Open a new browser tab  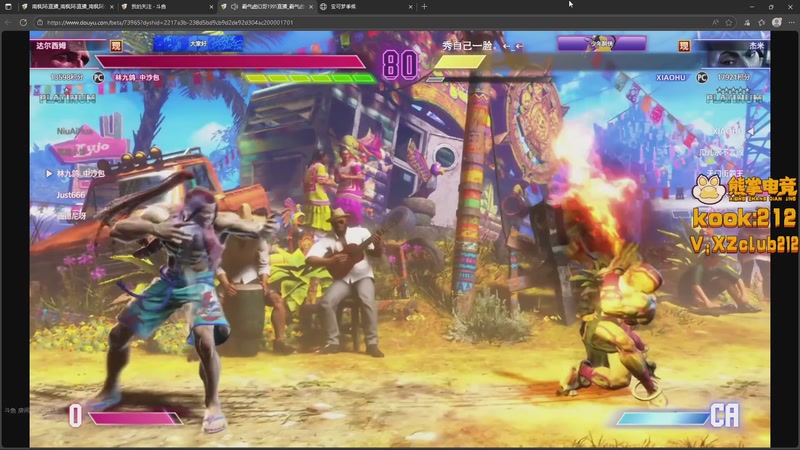[x=424, y=7]
